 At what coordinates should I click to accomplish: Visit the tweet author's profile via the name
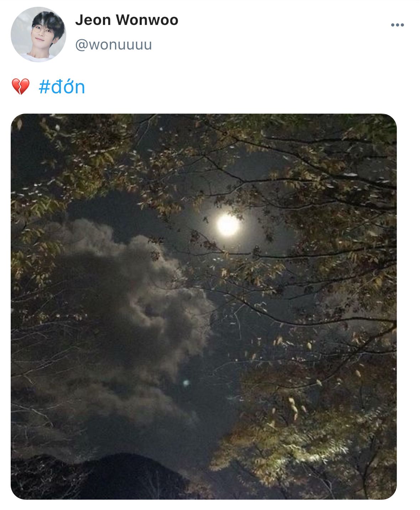[x=126, y=20]
